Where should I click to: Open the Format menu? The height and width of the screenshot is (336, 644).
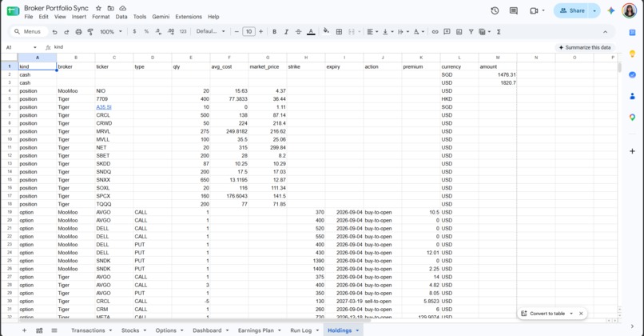coord(101,17)
